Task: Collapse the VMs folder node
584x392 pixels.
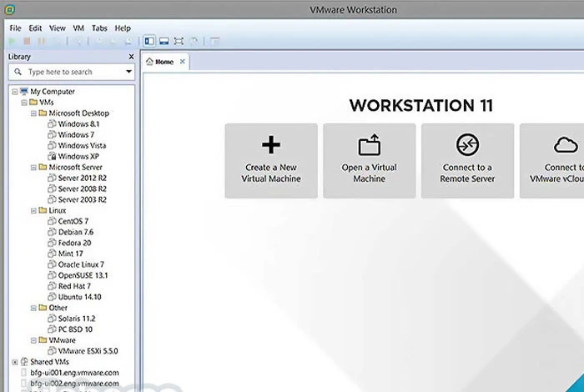Action: point(24,103)
